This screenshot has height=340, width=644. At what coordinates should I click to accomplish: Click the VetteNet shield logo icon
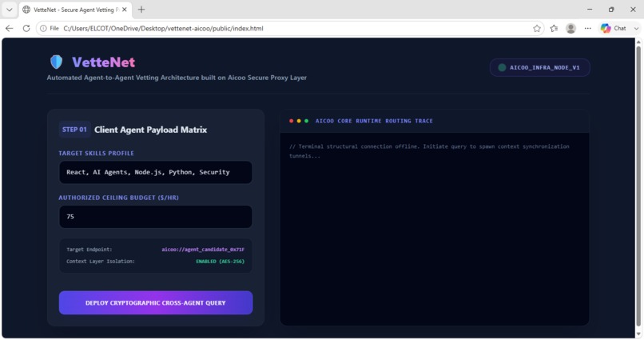(x=56, y=62)
